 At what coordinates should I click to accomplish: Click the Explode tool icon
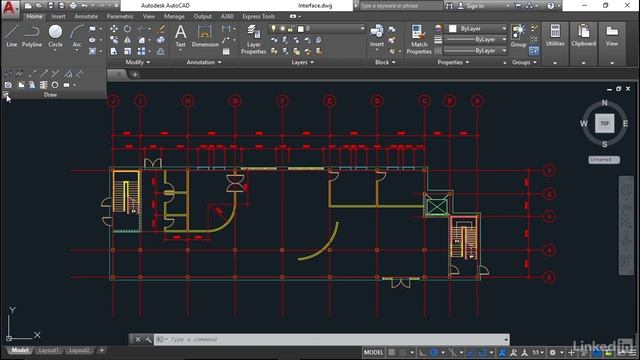[x=161, y=40]
